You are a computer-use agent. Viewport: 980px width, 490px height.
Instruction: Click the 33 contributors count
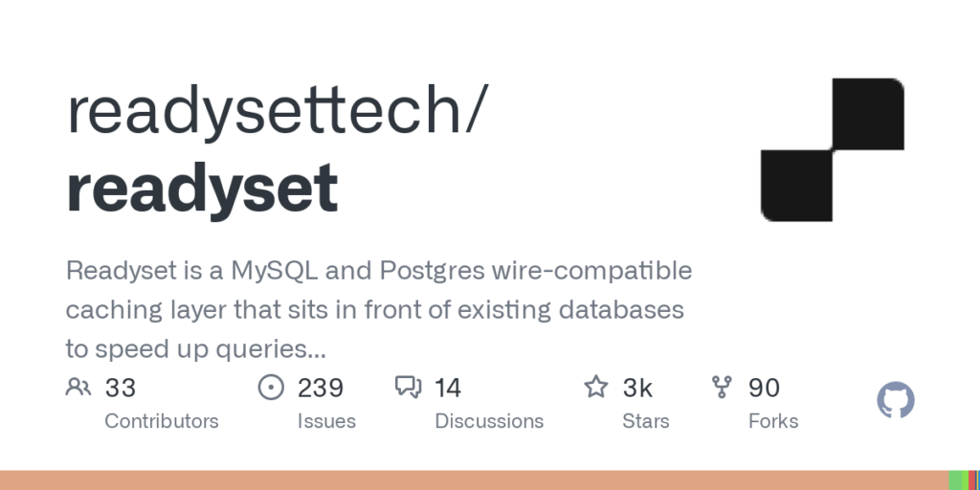coord(121,388)
